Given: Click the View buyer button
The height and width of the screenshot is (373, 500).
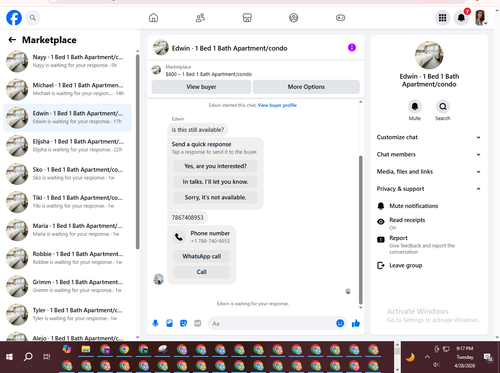Looking at the screenshot, I should point(201,87).
